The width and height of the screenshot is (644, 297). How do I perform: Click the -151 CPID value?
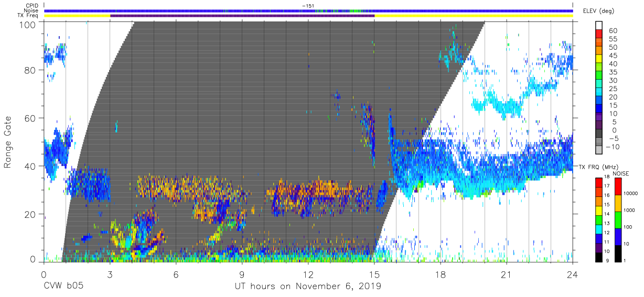point(308,5)
